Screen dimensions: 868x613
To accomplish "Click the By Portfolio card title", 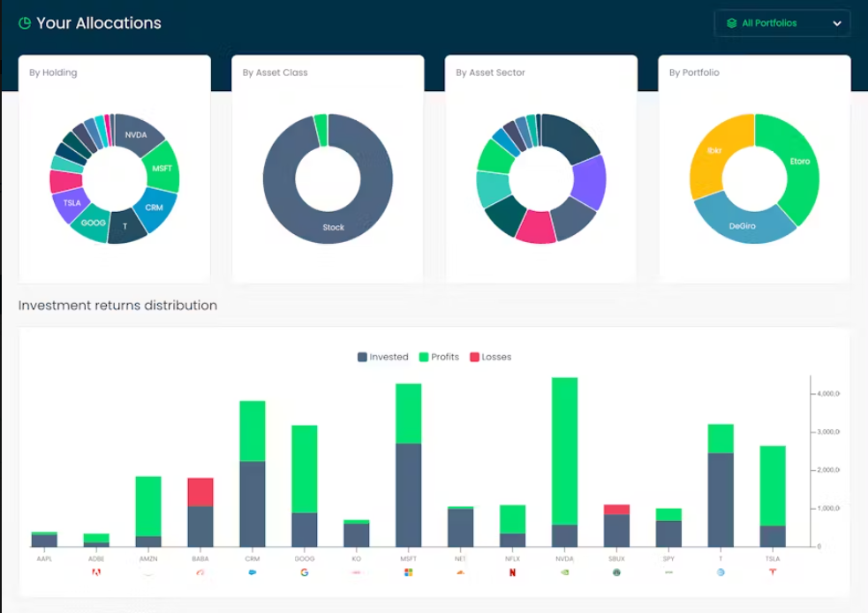I will 694,72.
